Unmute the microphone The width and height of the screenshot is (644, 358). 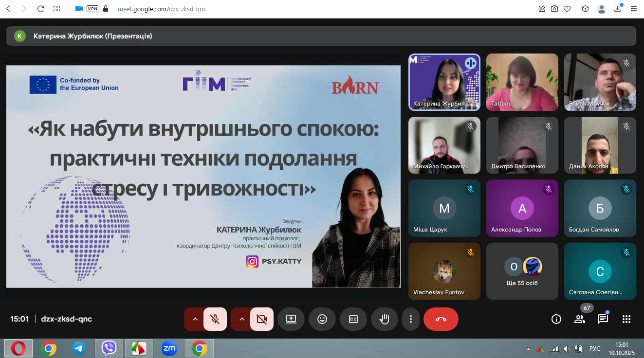[x=215, y=319]
